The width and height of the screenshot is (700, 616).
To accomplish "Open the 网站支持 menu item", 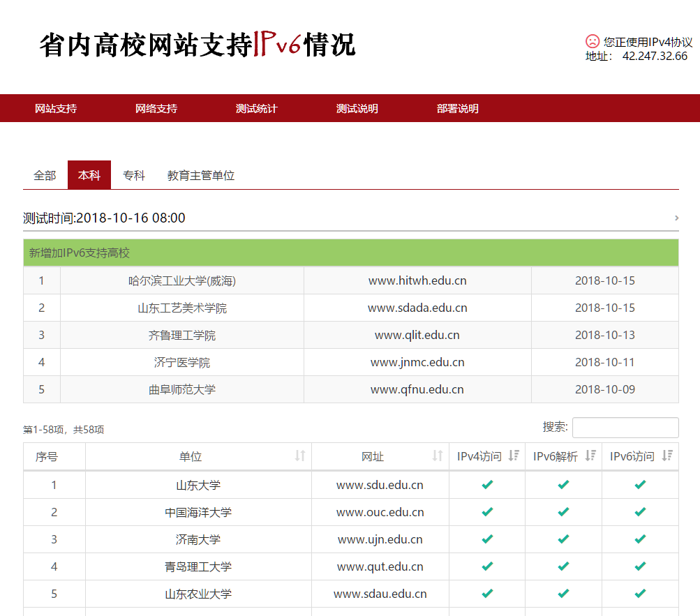I will pyautogui.click(x=56, y=108).
